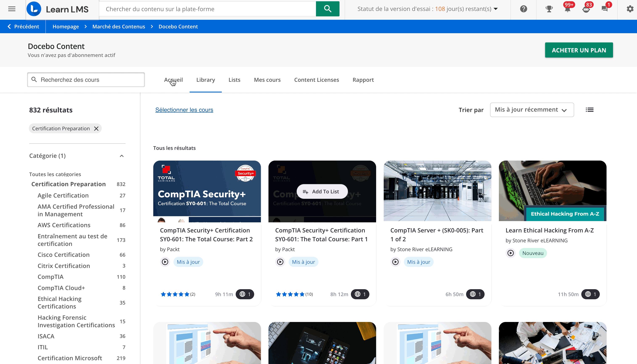The width and height of the screenshot is (637, 364).
Task: Click the Recherchez des cours field
Action: [x=86, y=80]
